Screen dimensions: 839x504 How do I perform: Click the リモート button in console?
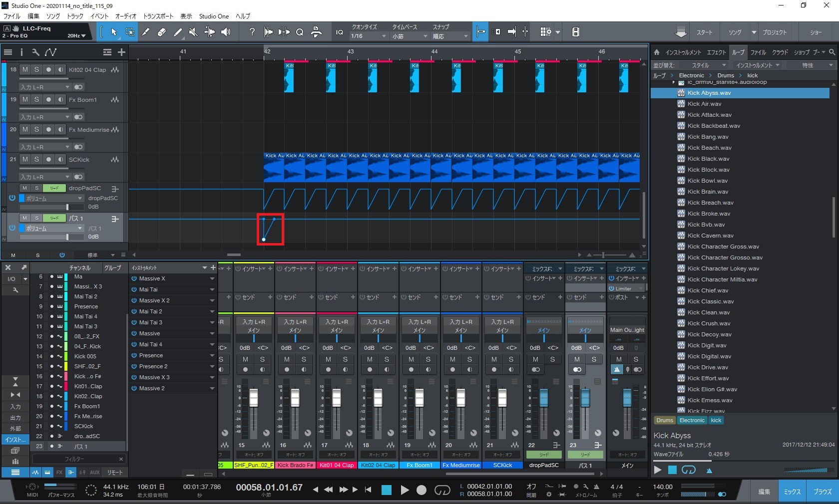point(115,472)
